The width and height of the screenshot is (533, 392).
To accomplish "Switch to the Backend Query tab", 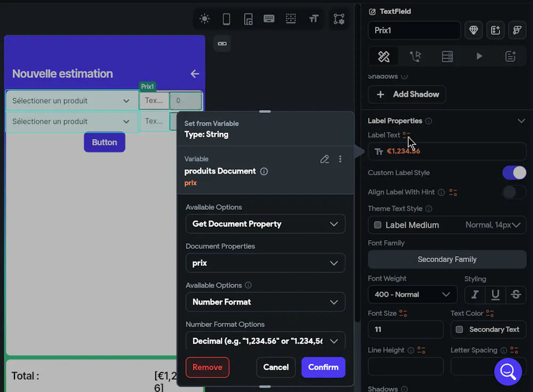I will (x=447, y=56).
